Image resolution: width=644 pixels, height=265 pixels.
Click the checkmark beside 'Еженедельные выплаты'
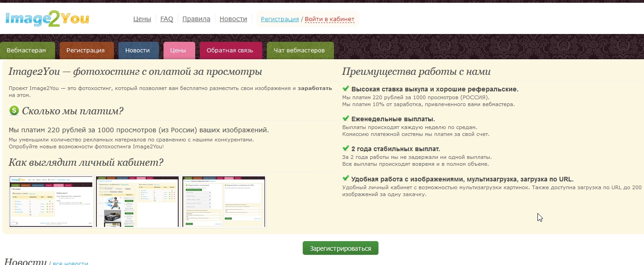346,118
